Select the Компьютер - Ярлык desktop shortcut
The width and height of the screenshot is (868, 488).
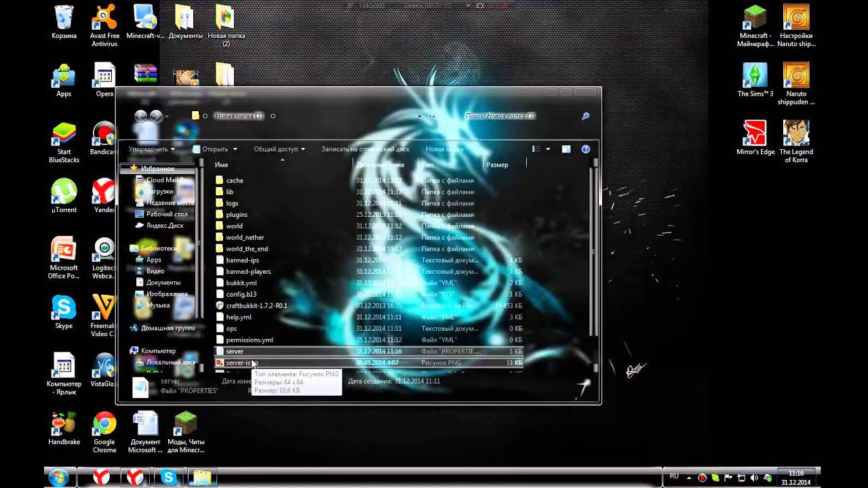click(x=64, y=374)
